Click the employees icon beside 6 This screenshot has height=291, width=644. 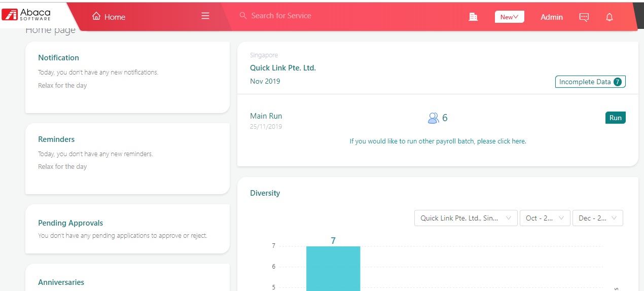click(433, 118)
